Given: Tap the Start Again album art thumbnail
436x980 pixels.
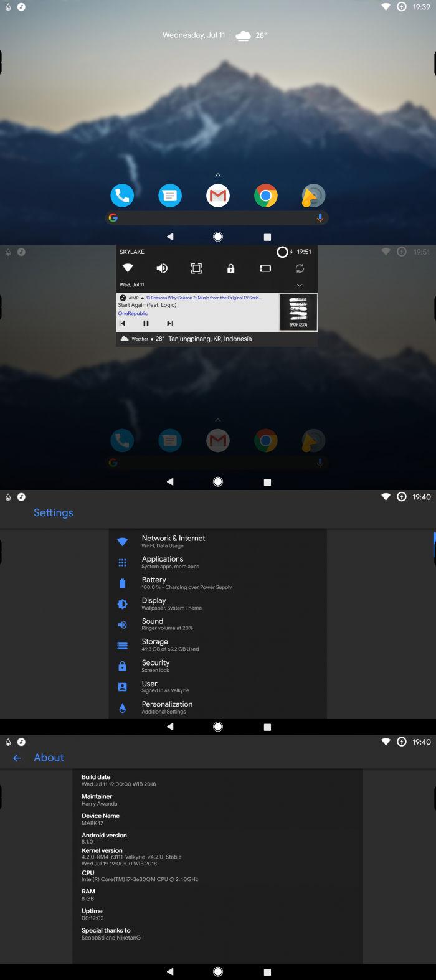Looking at the screenshot, I should click(x=298, y=312).
